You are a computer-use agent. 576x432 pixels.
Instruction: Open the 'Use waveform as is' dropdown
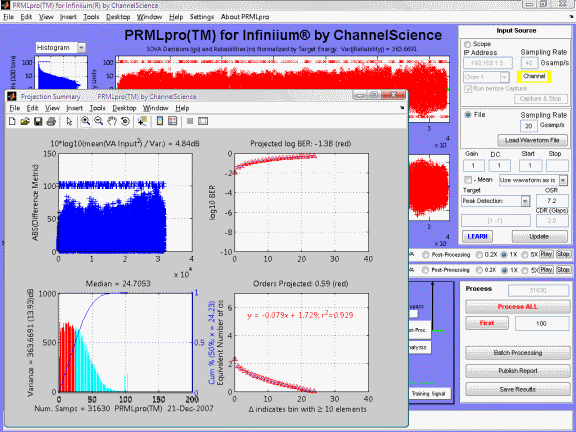(563, 180)
